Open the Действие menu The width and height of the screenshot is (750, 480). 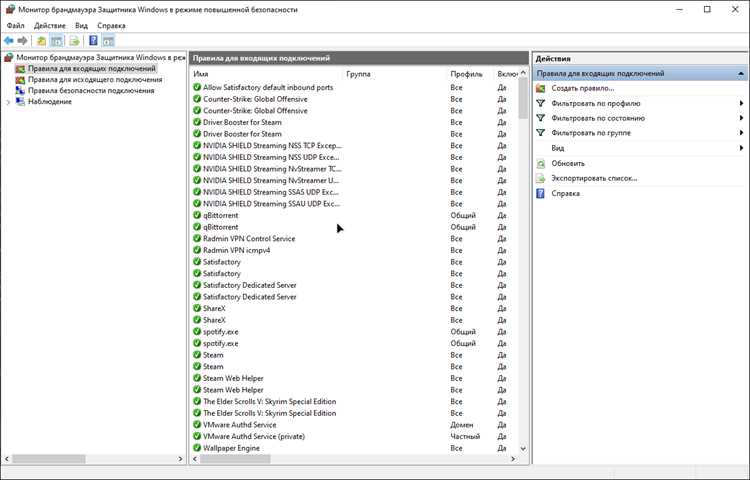(x=50, y=25)
